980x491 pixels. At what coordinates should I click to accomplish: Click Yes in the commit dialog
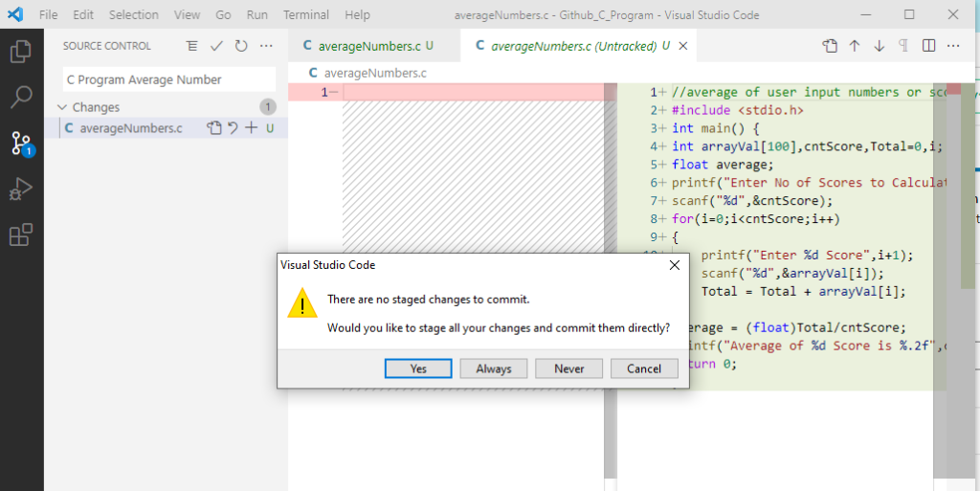tap(418, 368)
